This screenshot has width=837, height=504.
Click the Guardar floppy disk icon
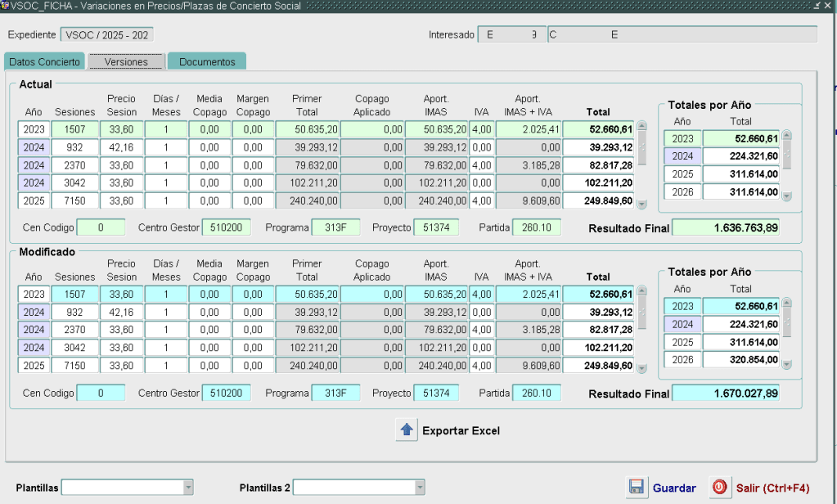637,487
